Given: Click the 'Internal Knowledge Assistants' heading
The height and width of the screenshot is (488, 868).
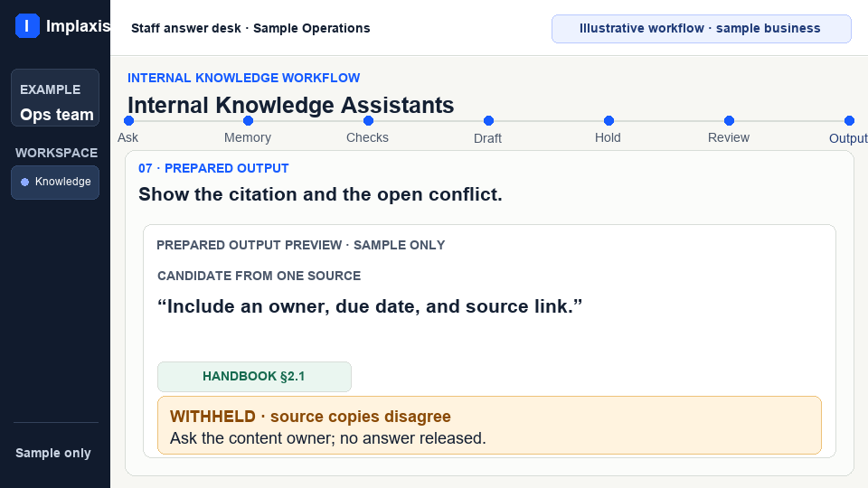Looking at the screenshot, I should [290, 105].
